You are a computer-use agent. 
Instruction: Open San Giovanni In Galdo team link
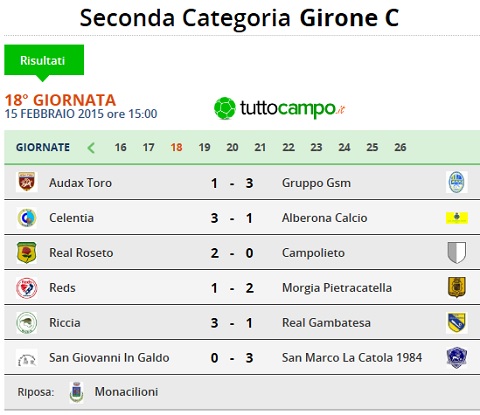point(109,358)
